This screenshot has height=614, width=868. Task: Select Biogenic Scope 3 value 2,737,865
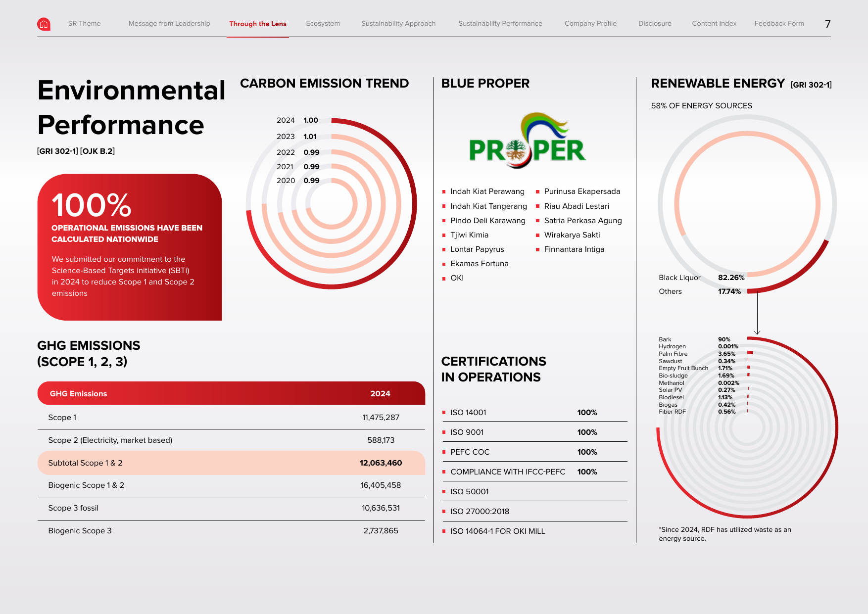point(381,531)
